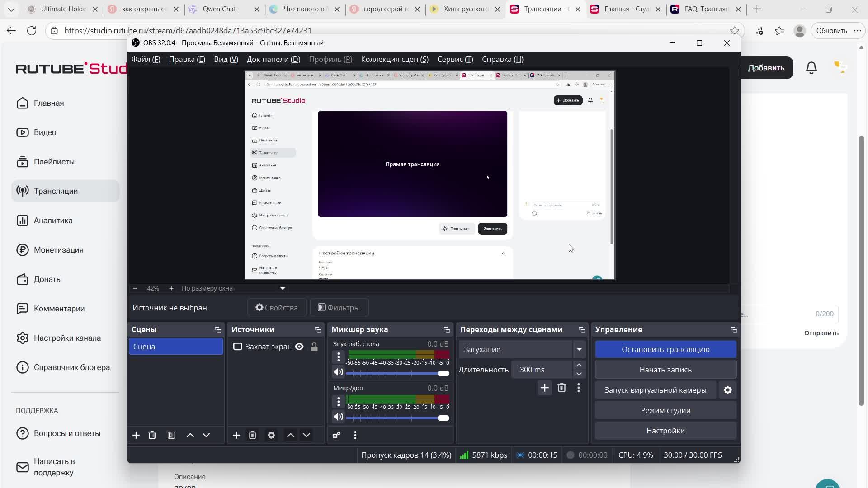The height and width of the screenshot is (488, 868).
Task: Click Начать запись button
Action: pyautogui.click(x=665, y=370)
